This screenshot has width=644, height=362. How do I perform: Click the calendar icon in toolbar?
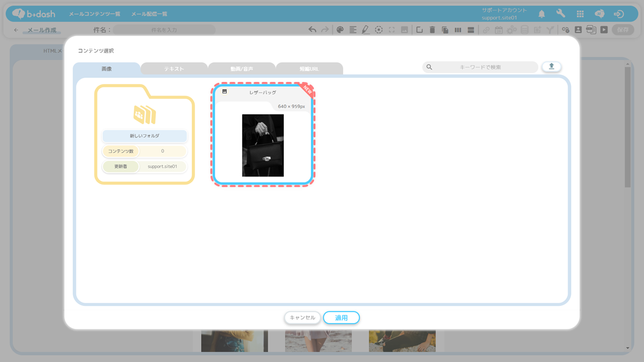(499, 30)
